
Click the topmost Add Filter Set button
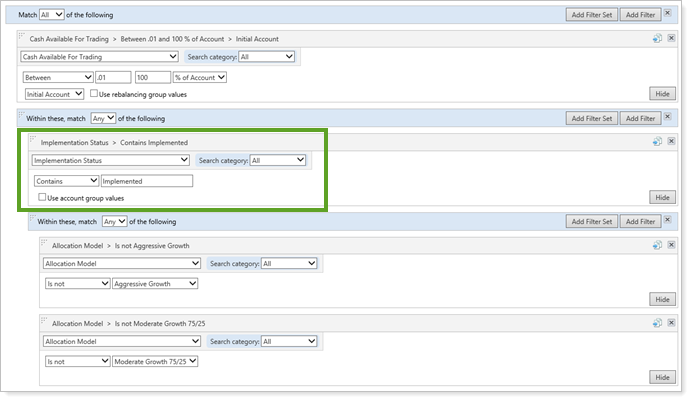click(591, 15)
